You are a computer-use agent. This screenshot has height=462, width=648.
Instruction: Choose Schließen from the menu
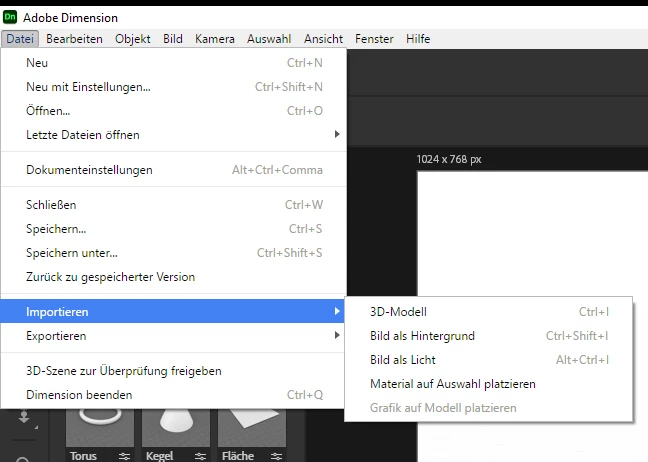click(x=173, y=205)
